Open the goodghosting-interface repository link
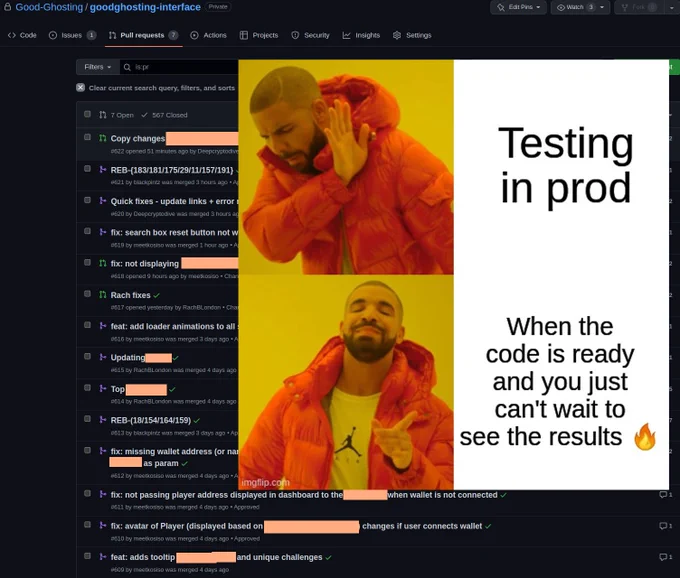 pos(145,7)
